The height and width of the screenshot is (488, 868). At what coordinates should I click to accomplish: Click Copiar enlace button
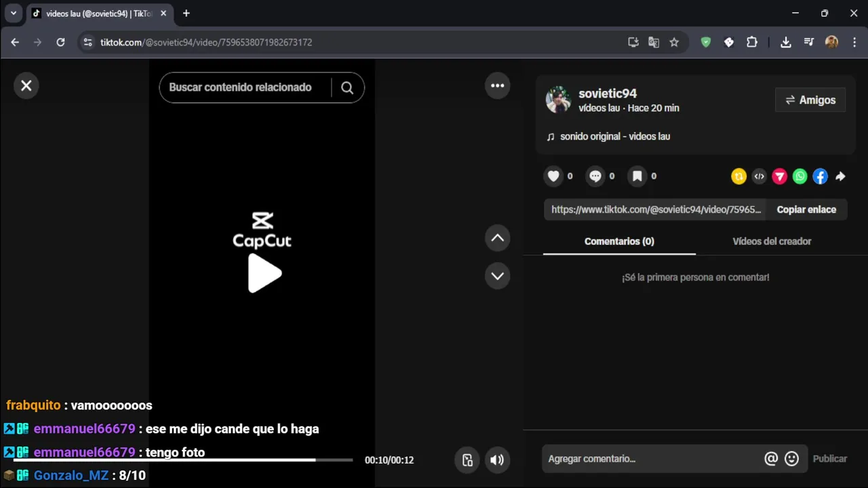click(806, 209)
